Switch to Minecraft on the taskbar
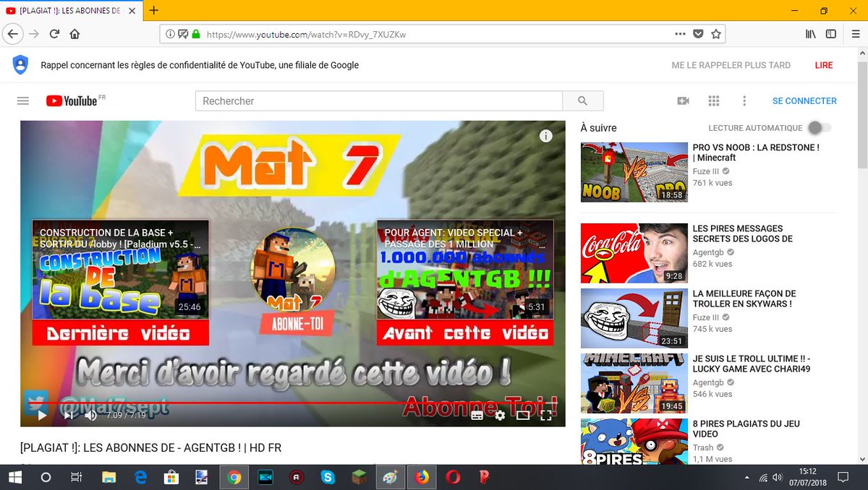The image size is (868, 490). 359,478
